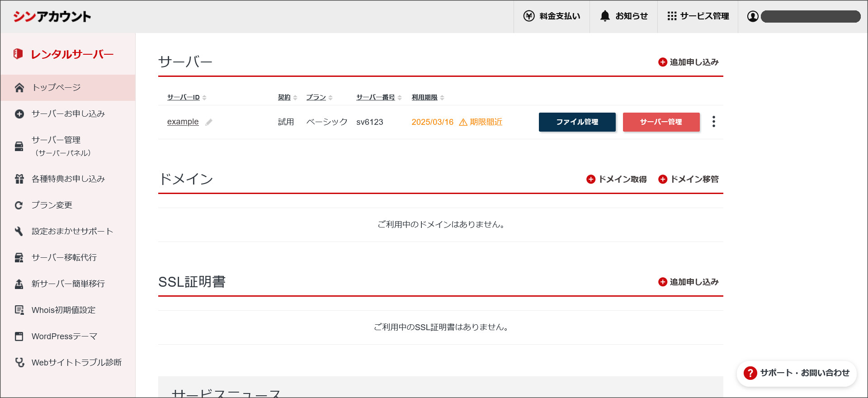Click plus icon beside サーバーお申し込み
868x398 pixels.
tap(19, 114)
